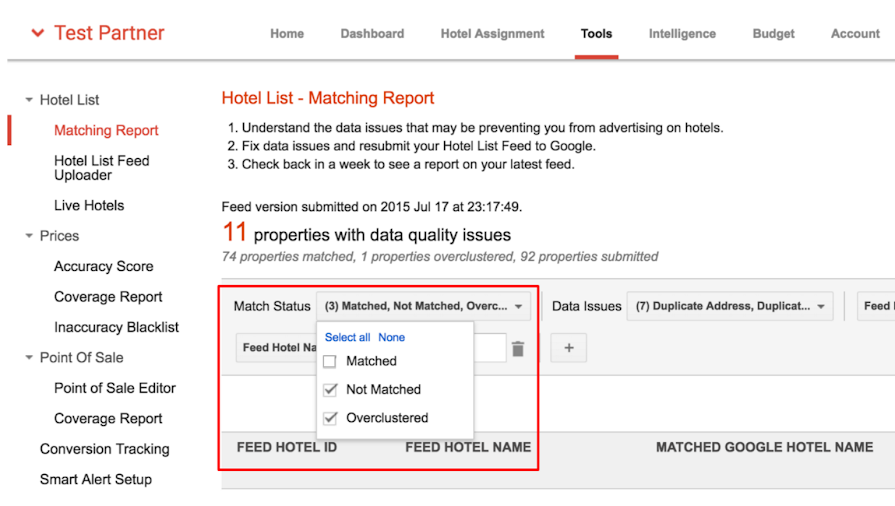This screenshot has width=895, height=506.
Task: Tick the Matched checkbox
Action: [x=329, y=362]
